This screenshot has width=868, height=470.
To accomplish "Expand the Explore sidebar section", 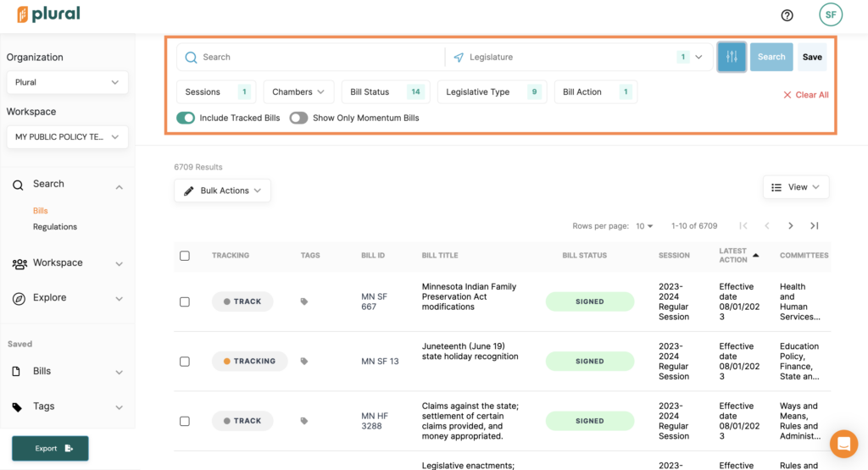I will click(x=67, y=298).
